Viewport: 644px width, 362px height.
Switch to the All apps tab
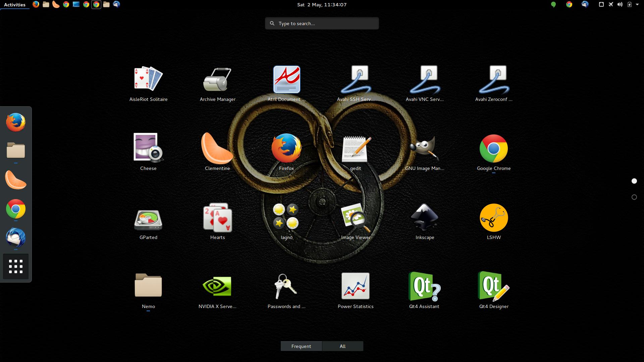[x=342, y=346]
